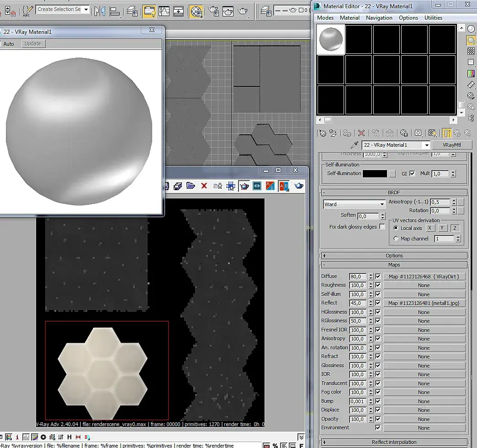Uncheck the GI self-illumination checkbox
Screen dimensions: 477x448
point(413,174)
